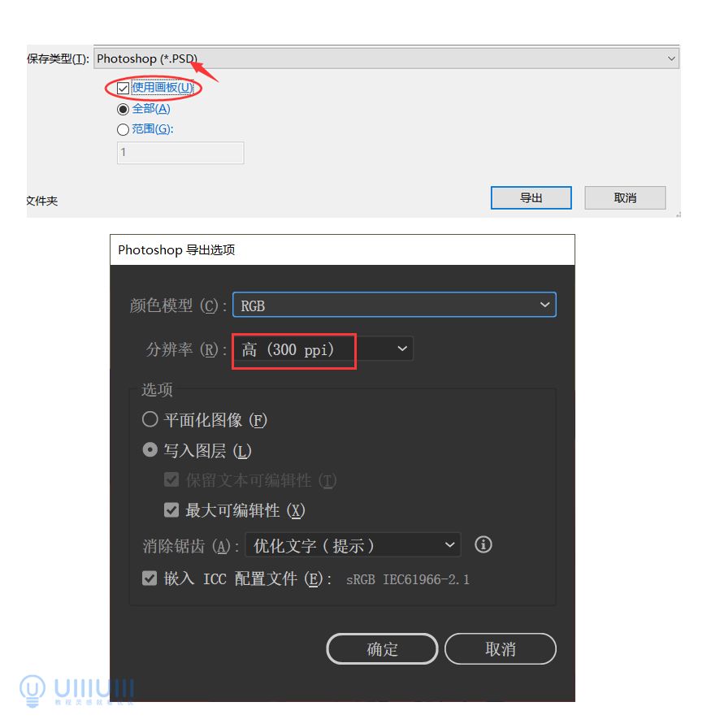Screen dimensions: 707x728
Task: Toggle the Use Artboards checkbox
Action: [123, 89]
